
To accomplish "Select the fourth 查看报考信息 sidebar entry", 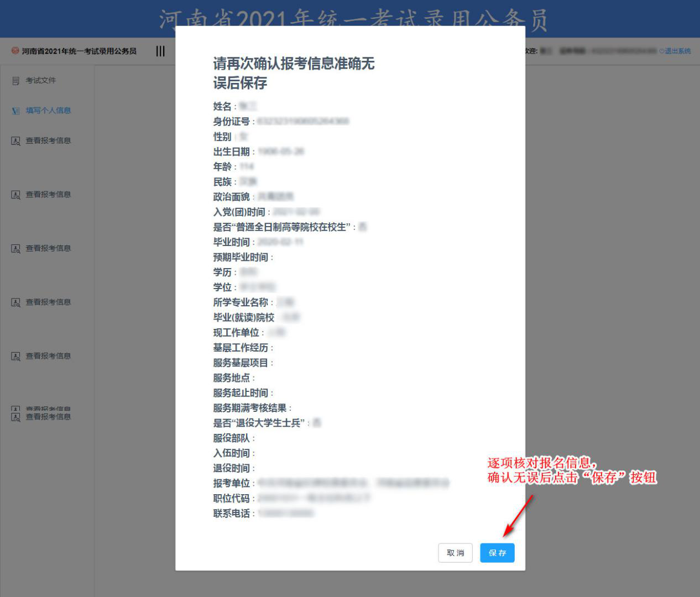I will [x=48, y=302].
